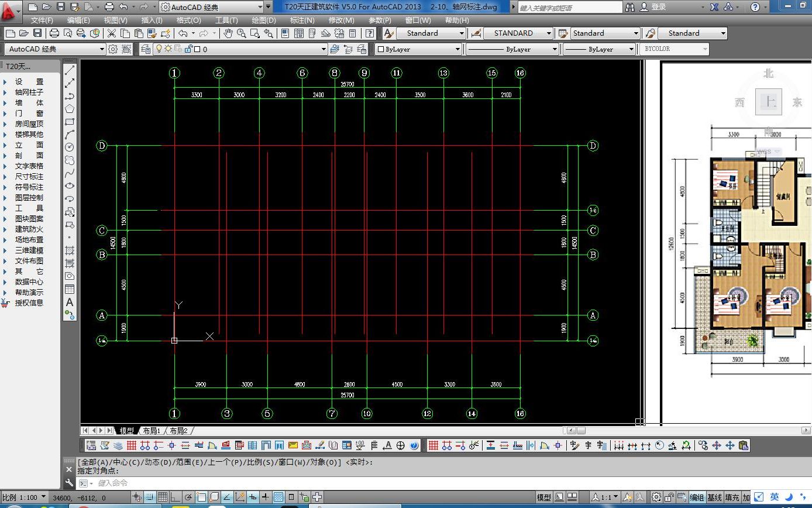Open the 标注(N) menu
The width and height of the screenshot is (812, 508).
(x=302, y=20)
